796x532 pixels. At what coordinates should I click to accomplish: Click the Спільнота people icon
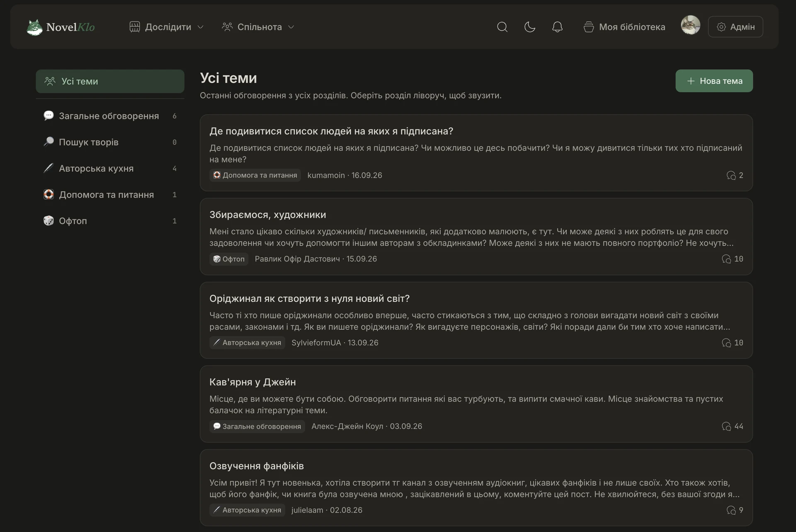coord(227,27)
